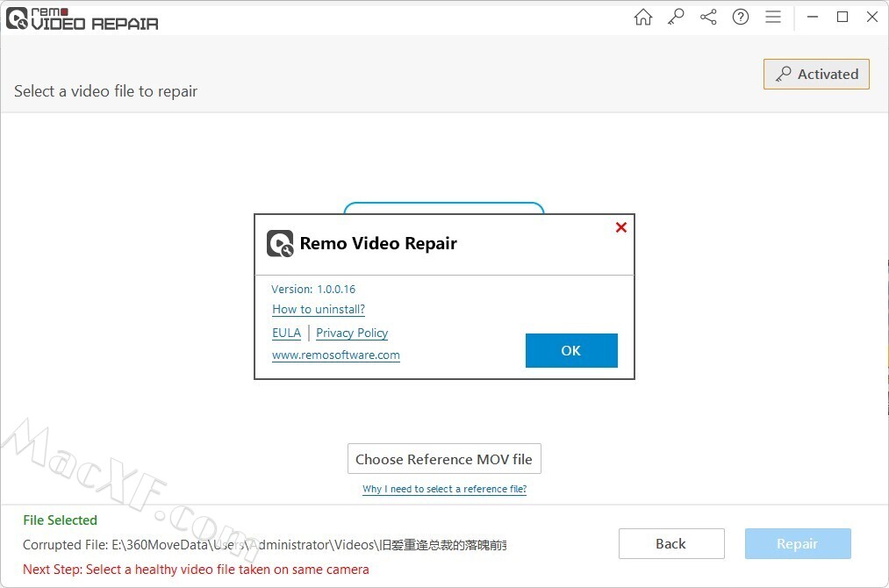This screenshot has height=588, width=889.
Task: Click the Remo Video Repair logo top-left
Action: click(x=82, y=18)
